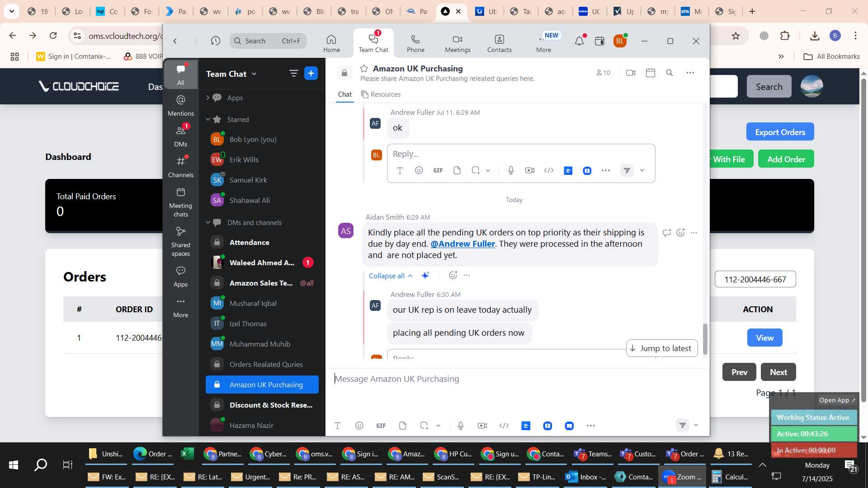Collapse all thread replies
The image size is (868, 488).
[391, 276]
